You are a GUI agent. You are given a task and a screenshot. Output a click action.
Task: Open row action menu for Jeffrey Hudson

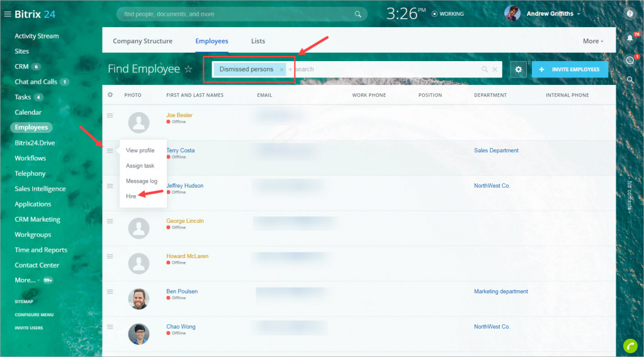tap(110, 186)
